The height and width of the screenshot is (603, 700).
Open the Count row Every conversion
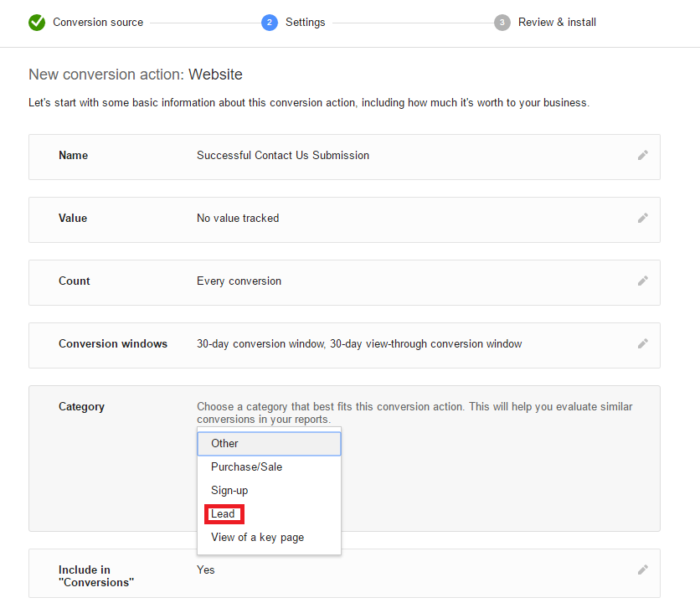tap(344, 283)
